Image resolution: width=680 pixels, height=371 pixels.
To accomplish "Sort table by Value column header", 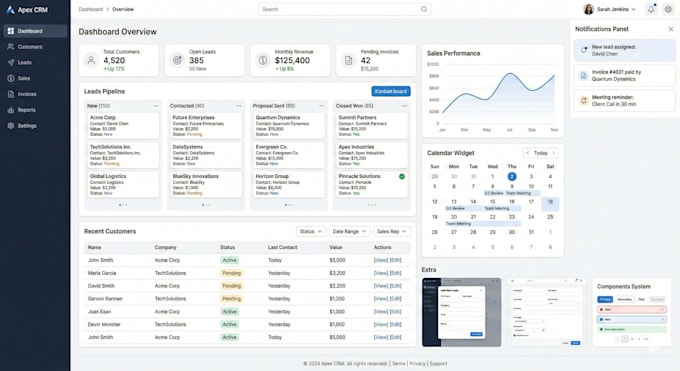I will click(x=336, y=247).
